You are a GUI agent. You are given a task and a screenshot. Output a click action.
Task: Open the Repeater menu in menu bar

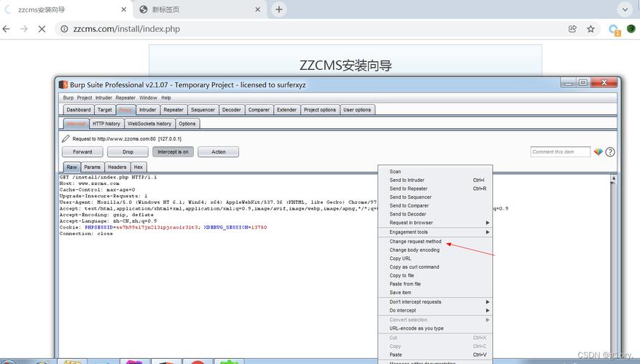[x=125, y=98]
